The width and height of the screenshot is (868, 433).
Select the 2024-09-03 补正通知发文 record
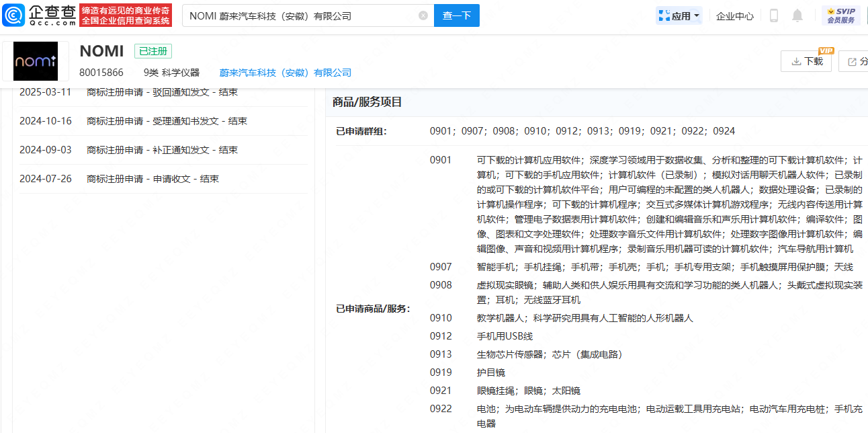click(163, 150)
